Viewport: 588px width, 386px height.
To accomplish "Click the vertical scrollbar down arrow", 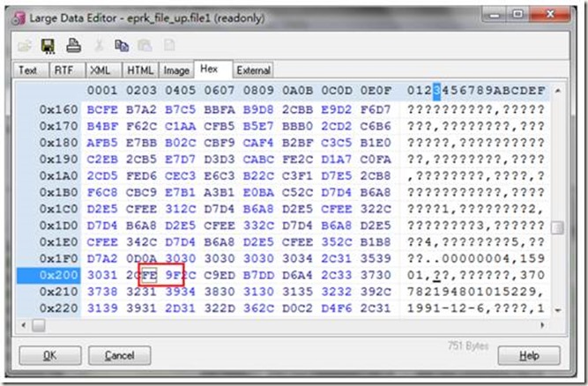I will (558, 310).
